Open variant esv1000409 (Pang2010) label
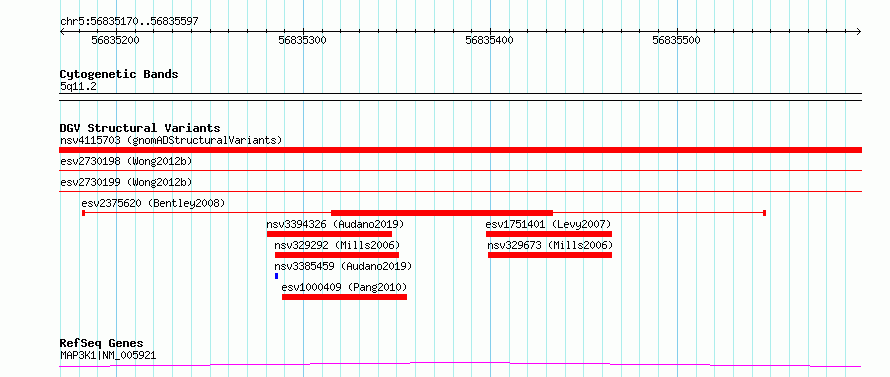Viewport: 890px width, 377px height. tap(345, 287)
